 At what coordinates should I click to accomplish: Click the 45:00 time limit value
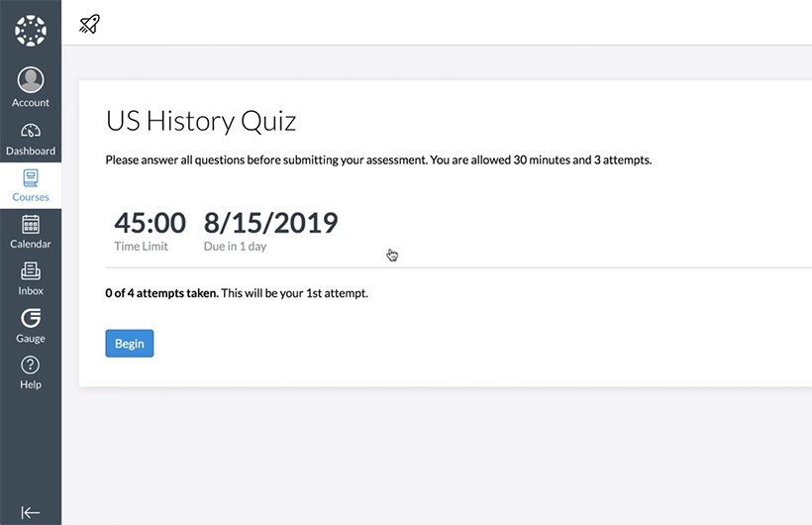click(x=150, y=223)
